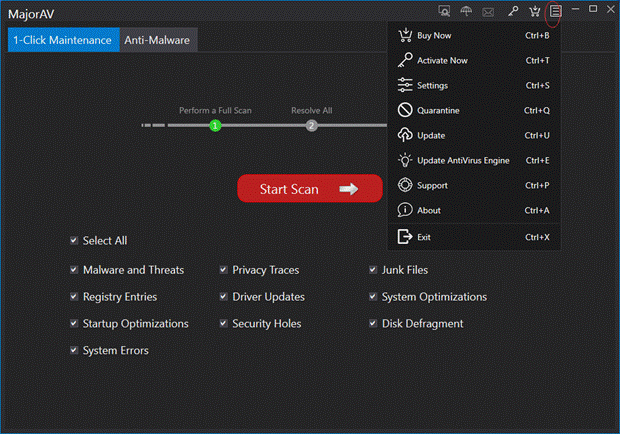Close the MajorAV window
Image resolution: width=620 pixels, height=434 pixels.
pyautogui.click(x=611, y=9)
